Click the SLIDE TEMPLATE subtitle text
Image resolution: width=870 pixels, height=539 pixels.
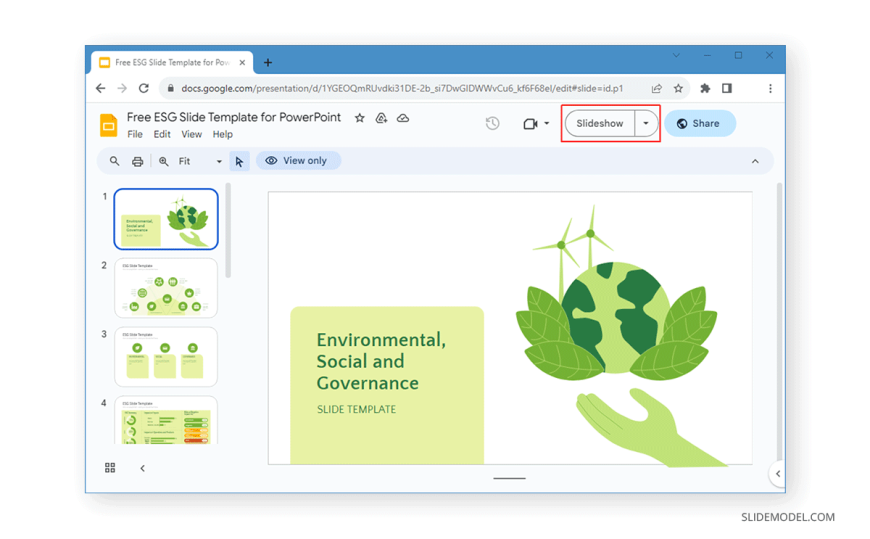coord(356,409)
